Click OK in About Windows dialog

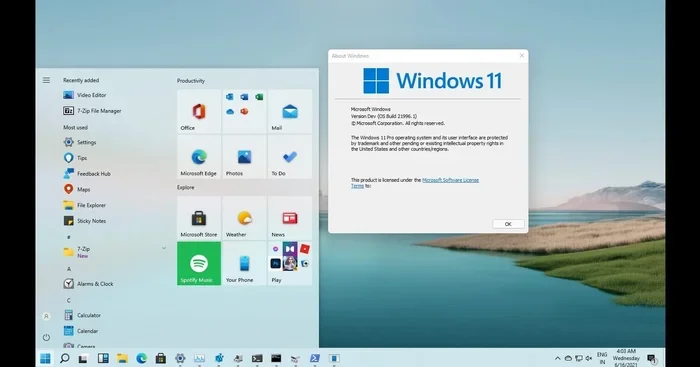[x=508, y=224]
